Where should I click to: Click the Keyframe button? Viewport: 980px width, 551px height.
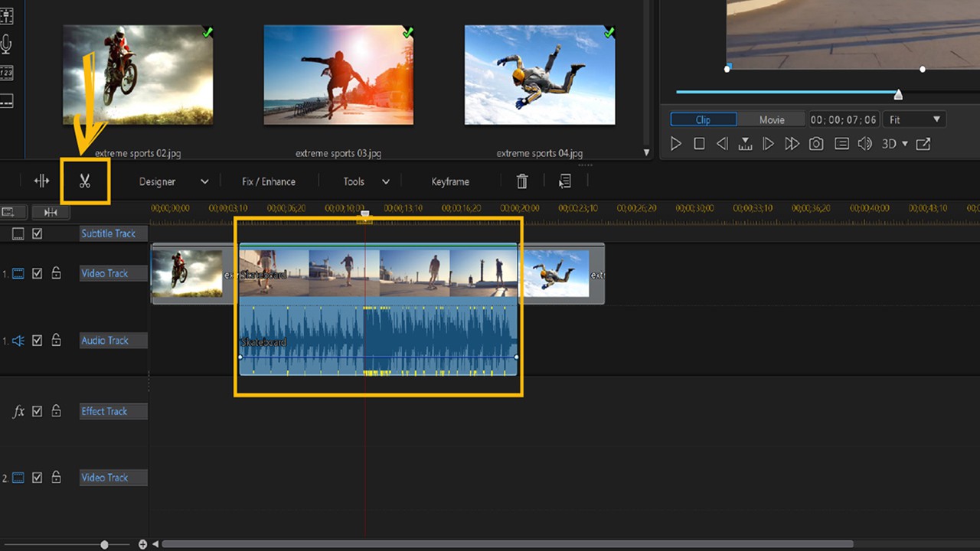(x=450, y=181)
